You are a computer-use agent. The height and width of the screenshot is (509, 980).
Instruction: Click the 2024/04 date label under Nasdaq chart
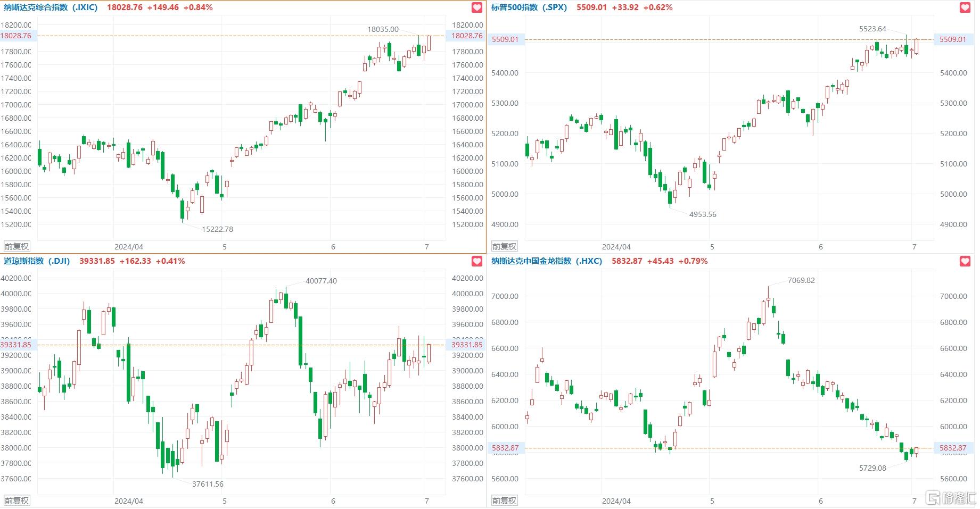pos(129,247)
